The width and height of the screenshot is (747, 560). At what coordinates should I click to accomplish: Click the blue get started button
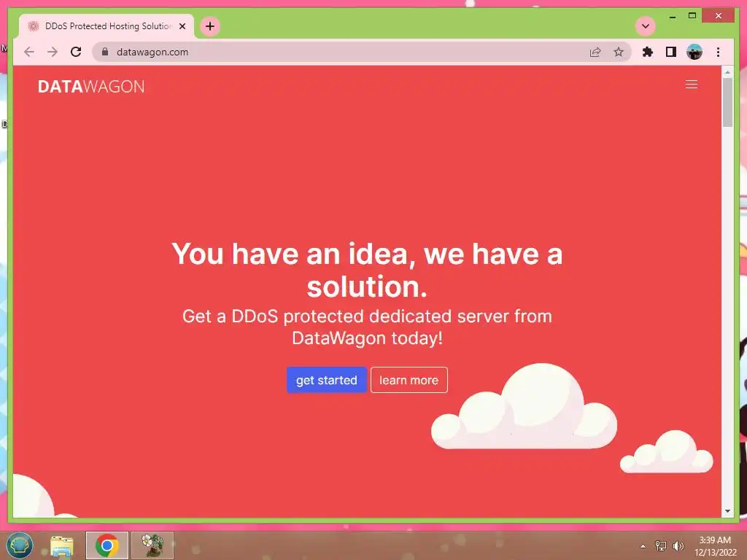pyautogui.click(x=326, y=380)
